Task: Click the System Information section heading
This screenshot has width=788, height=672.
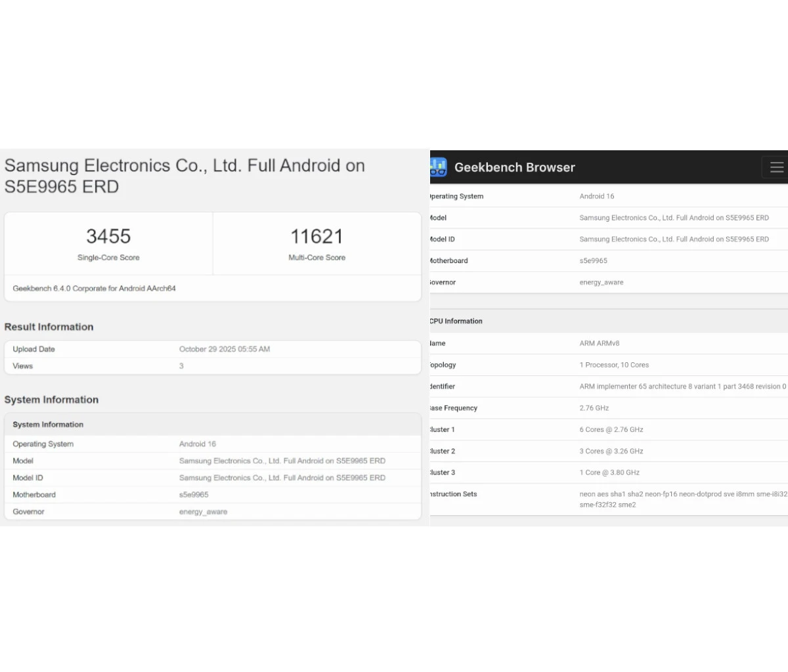Action: pos(51,400)
